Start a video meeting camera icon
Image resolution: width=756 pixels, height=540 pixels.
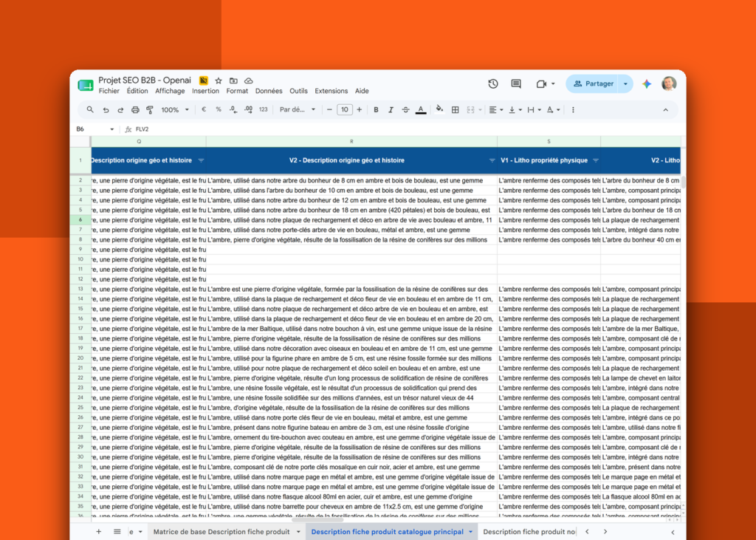[x=541, y=83]
